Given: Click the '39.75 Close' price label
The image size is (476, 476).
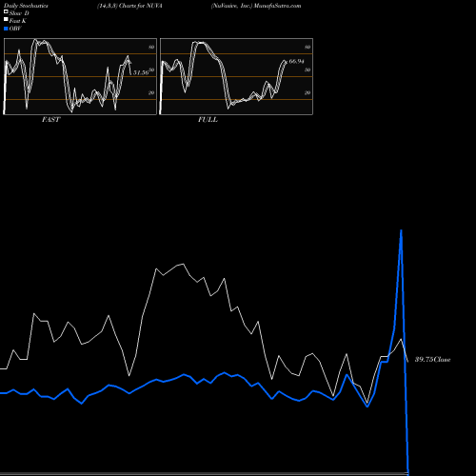Looking at the screenshot, I should [x=433, y=360].
